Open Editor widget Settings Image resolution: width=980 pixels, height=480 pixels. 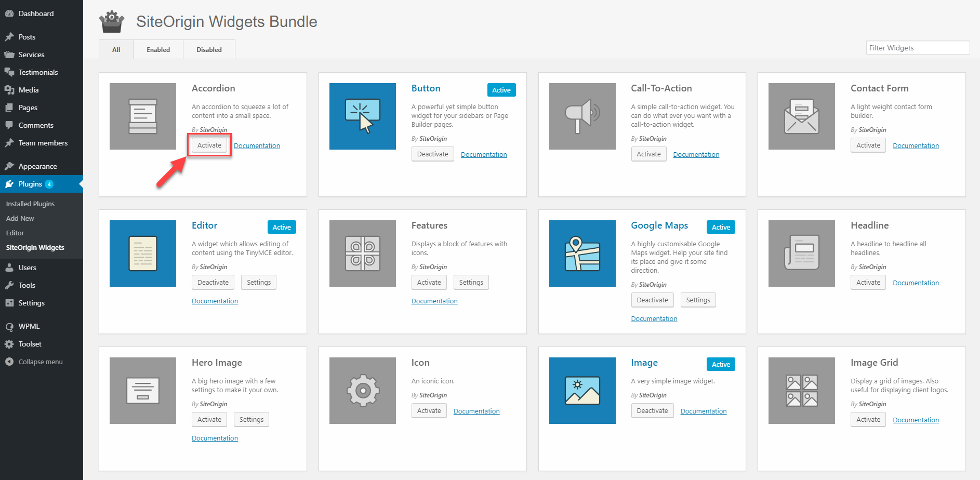[x=259, y=283]
